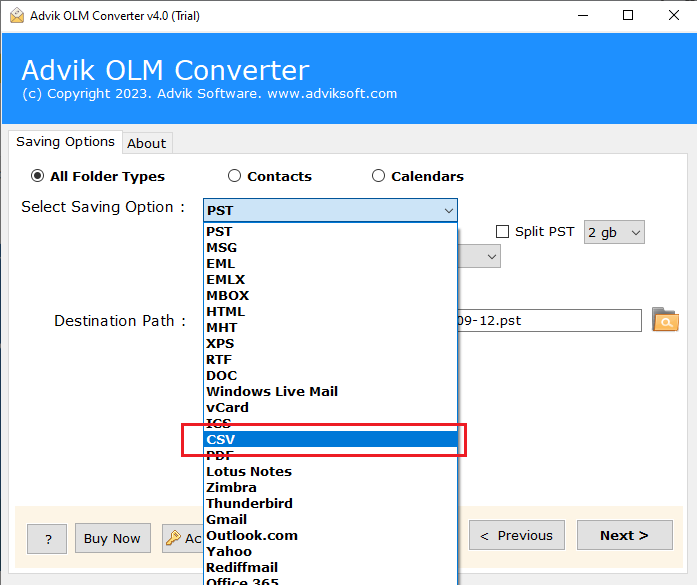Choose Zimbra from the list
The width and height of the screenshot is (697, 585).
point(330,488)
